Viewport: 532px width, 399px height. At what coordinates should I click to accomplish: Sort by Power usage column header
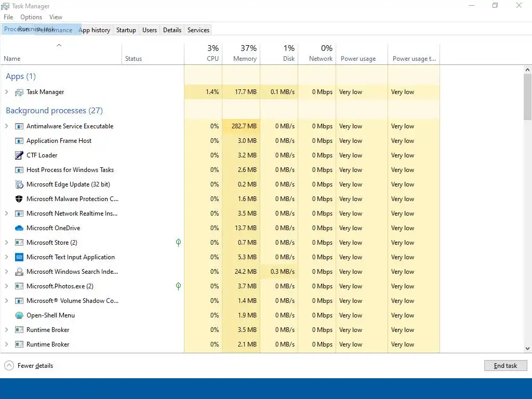(x=362, y=54)
